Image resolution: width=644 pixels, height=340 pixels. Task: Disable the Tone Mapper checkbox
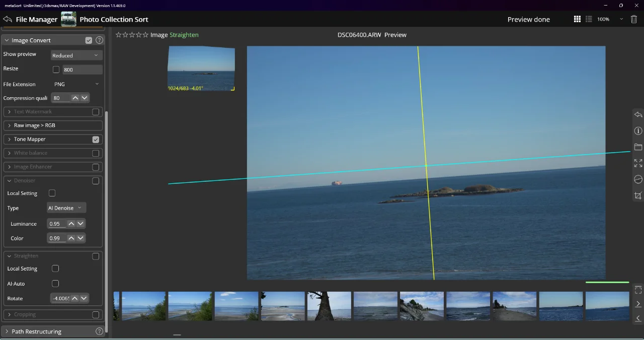coord(96,140)
